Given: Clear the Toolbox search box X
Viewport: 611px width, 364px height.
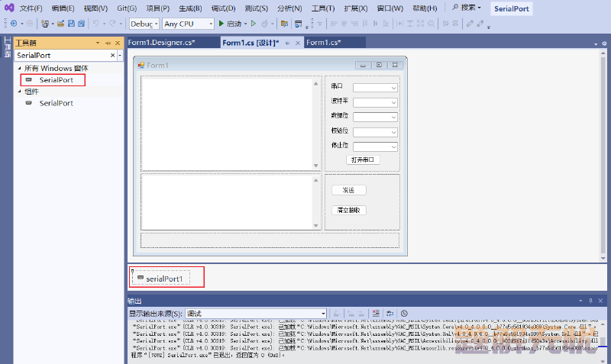Looking at the screenshot, I should [x=112, y=55].
